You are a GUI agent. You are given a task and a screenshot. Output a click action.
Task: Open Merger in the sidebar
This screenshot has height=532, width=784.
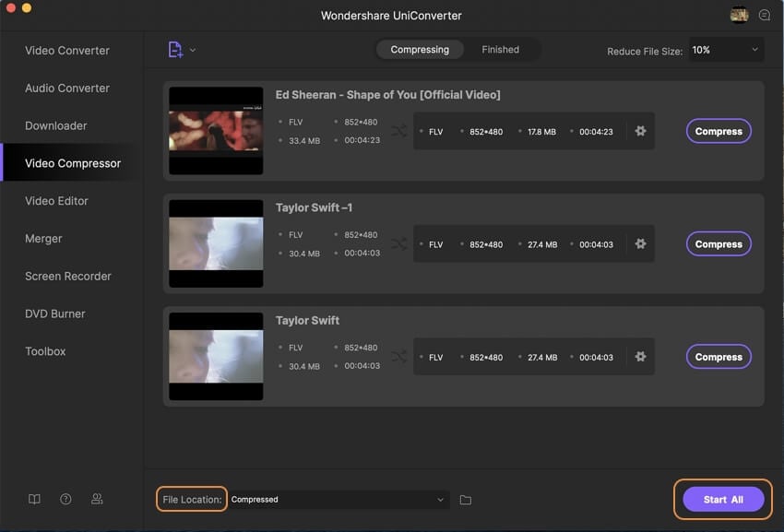pos(43,239)
